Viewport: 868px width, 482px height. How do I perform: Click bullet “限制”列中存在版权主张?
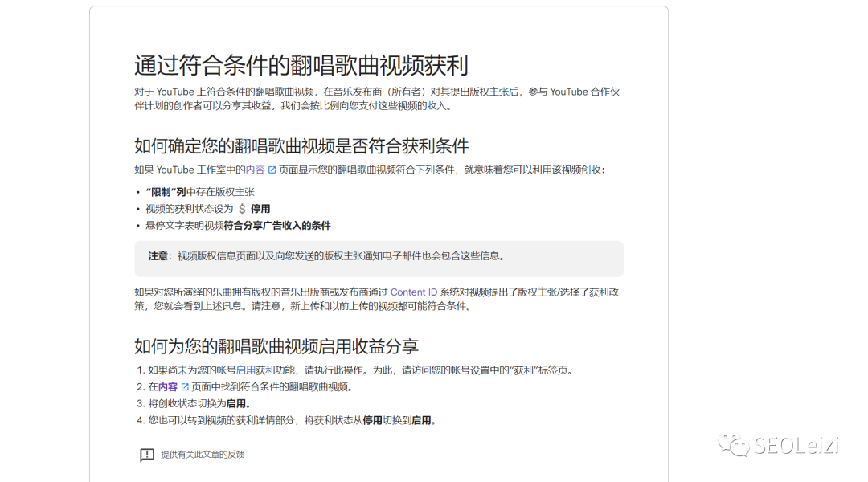(200, 192)
